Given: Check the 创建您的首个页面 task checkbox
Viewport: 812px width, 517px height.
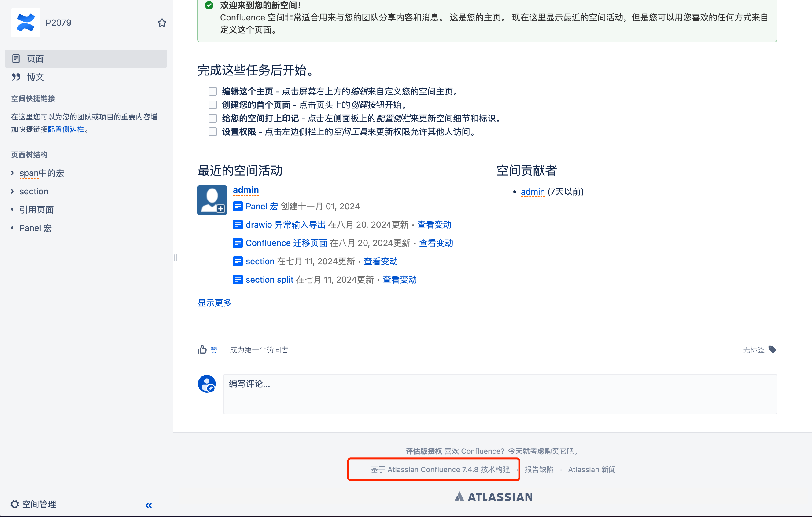Looking at the screenshot, I should [212, 105].
